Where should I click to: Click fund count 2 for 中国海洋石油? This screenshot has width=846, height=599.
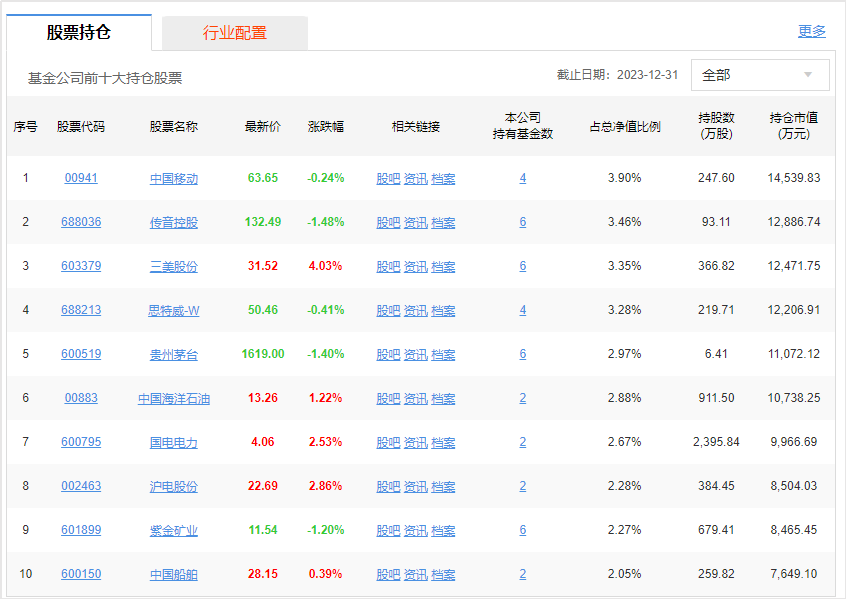523,398
